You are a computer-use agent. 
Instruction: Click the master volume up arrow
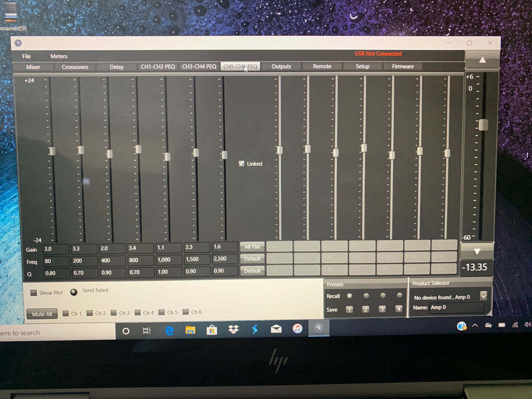(x=482, y=60)
